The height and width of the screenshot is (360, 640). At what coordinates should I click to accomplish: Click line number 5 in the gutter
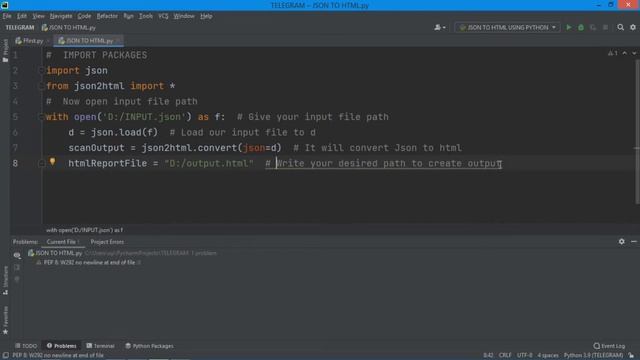[x=15, y=117]
